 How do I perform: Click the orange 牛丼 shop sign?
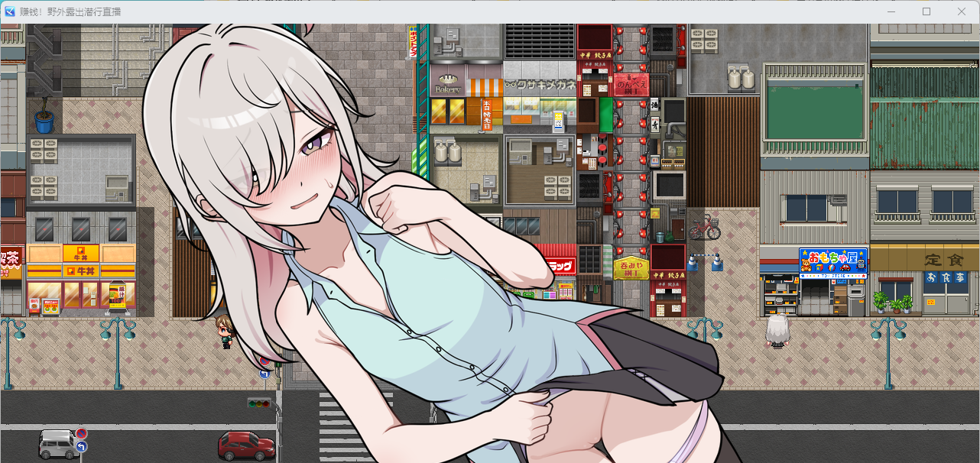pos(81,253)
